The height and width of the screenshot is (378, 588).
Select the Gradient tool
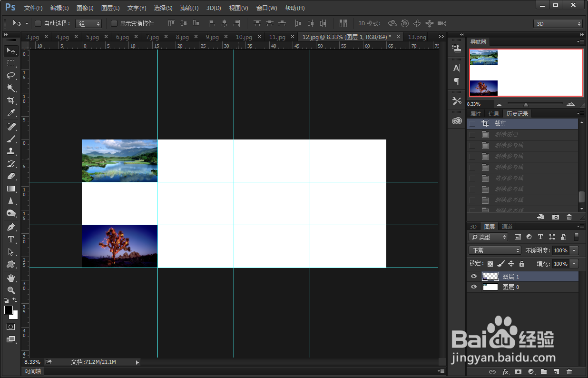point(11,189)
